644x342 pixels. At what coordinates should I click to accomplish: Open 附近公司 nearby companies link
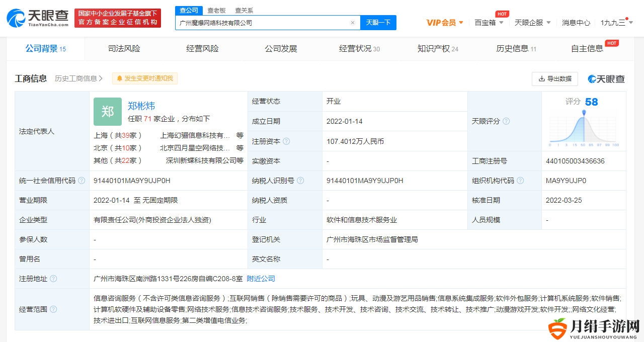261,279
